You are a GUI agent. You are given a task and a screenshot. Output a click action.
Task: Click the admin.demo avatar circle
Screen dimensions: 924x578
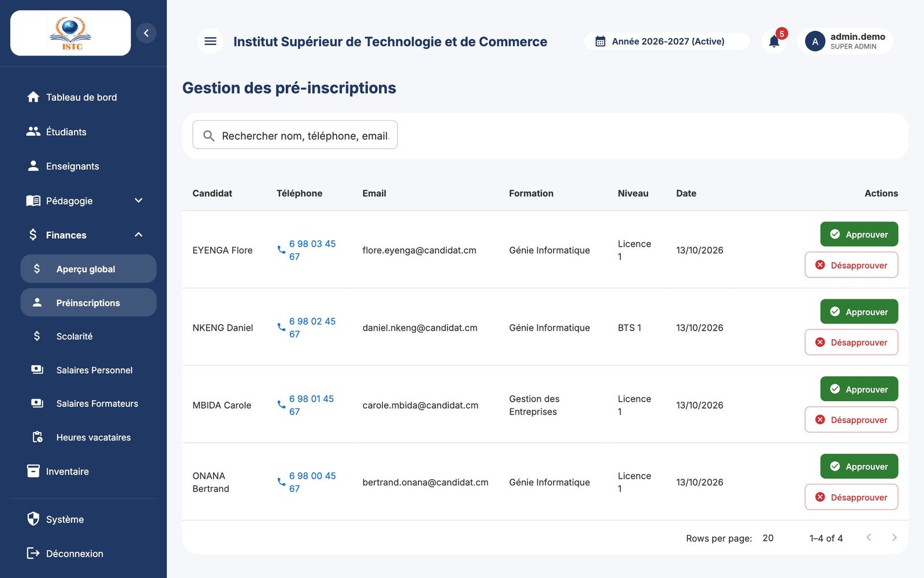tap(815, 41)
